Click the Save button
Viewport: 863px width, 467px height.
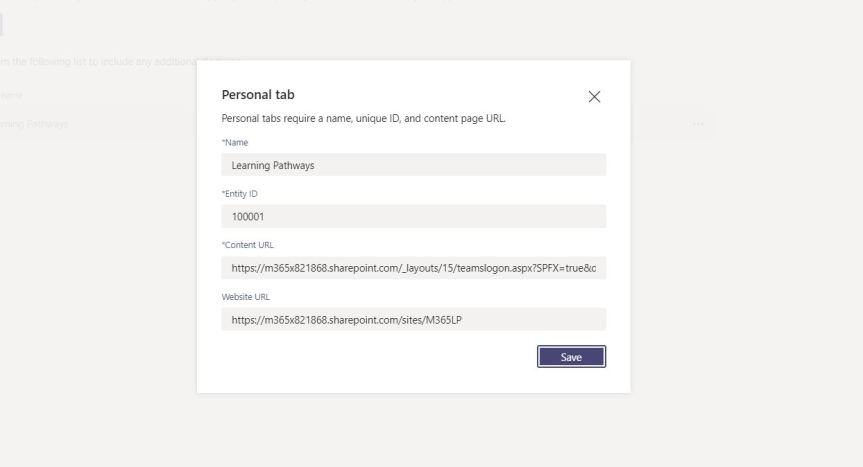click(571, 357)
